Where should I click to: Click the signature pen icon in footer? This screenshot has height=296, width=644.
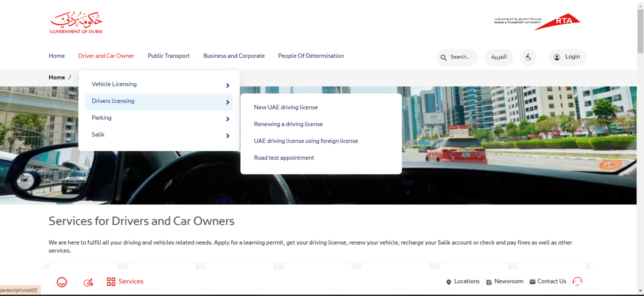click(88, 282)
